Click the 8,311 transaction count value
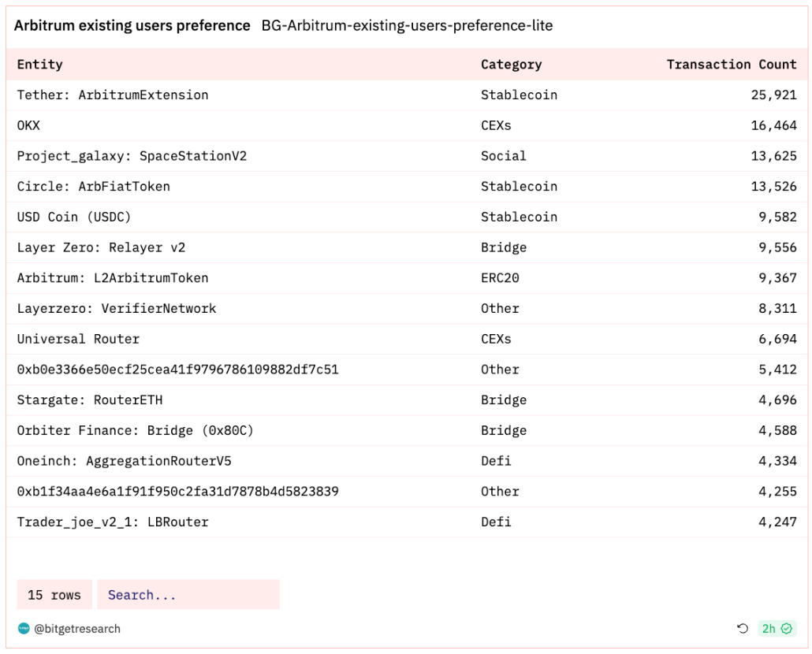The image size is (812, 654). (x=777, y=308)
